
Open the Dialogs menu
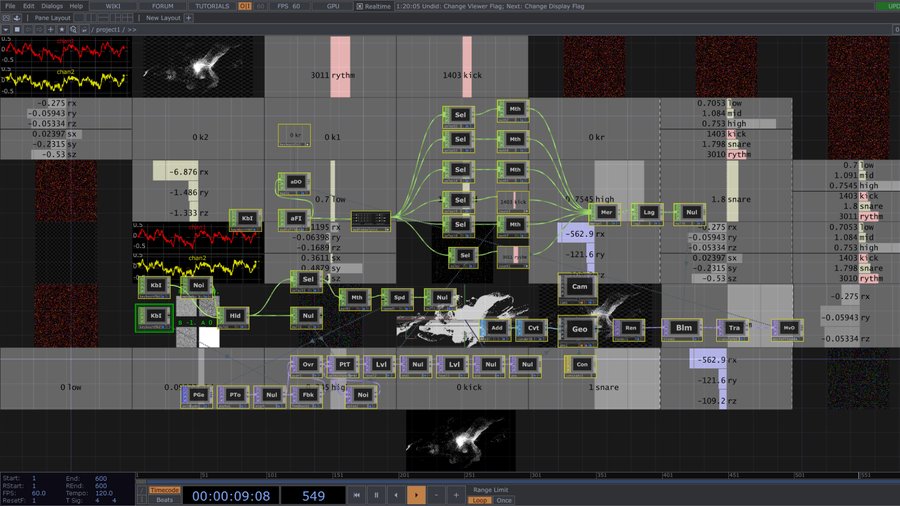tap(52, 6)
